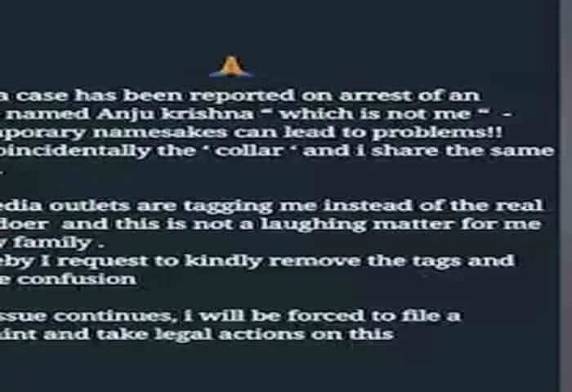This screenshot has width=572, height=392.
Task: Click the words 'case has been reported'
Action: click(x=155, y=96)
